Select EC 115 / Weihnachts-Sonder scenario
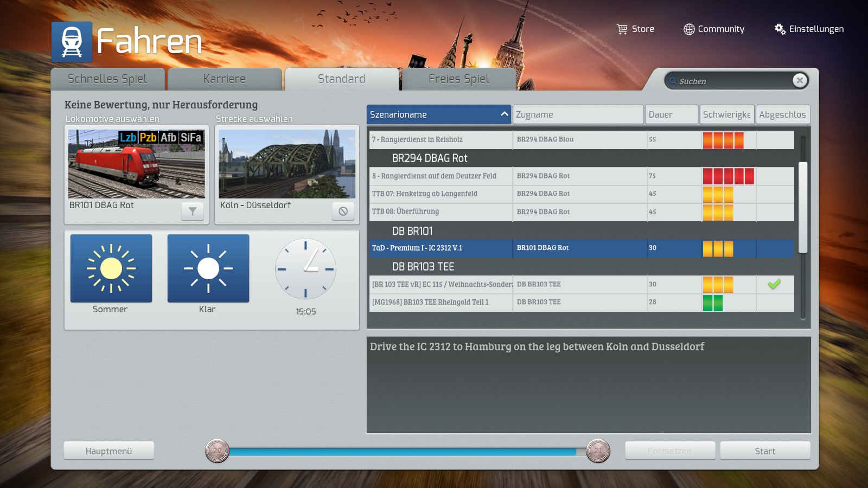 pyautogui.click(x=582, y=285)
